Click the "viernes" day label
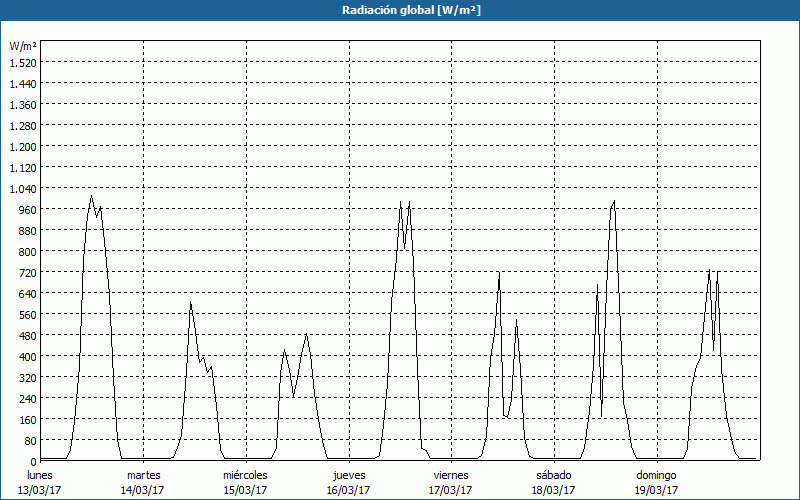The height and width of the screenshot is (500, 800). [451, 475]
